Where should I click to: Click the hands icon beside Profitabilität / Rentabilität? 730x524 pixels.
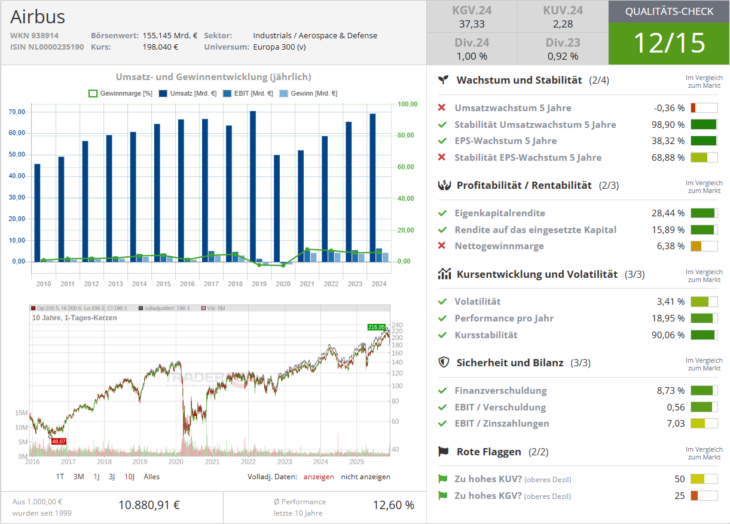(x=443, y=185)
